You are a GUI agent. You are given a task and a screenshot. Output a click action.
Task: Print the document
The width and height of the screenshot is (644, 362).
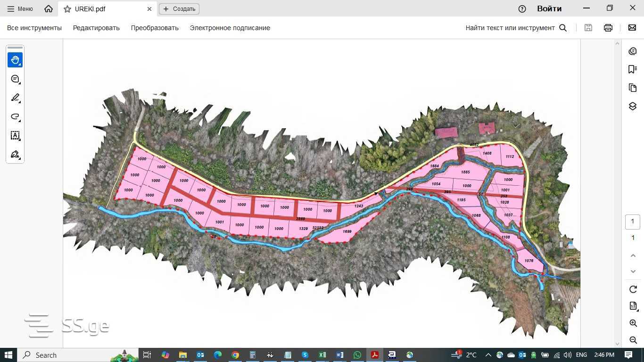point(608,28)
